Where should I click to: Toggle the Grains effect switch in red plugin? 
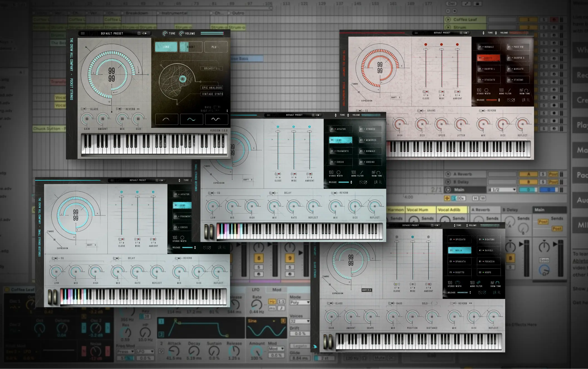[x=420, y=111]
